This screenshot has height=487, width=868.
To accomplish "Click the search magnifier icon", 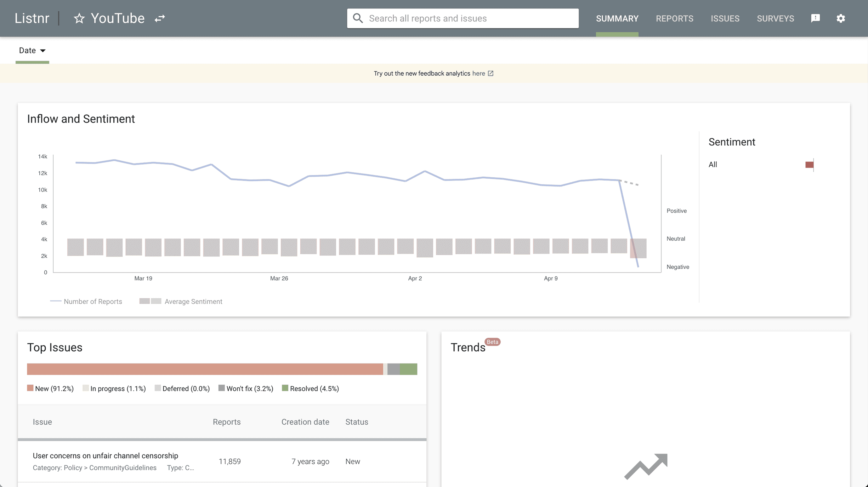I will tap(358, 18).
